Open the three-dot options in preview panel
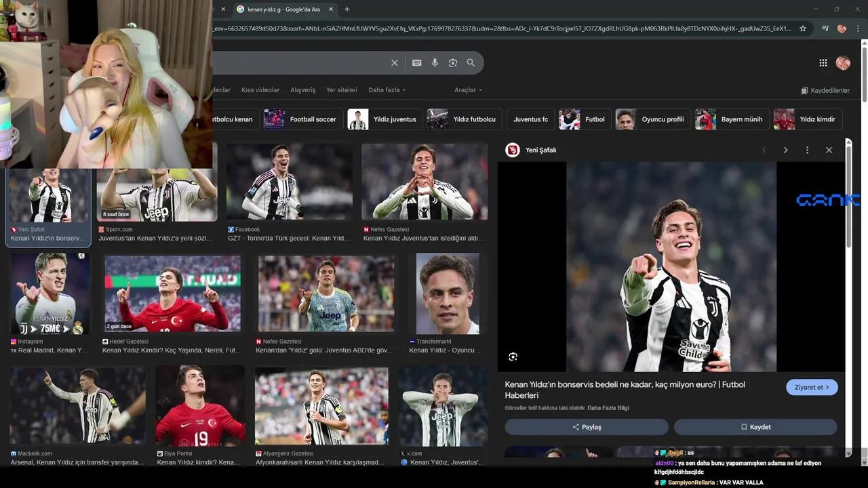Image resolution: width=868 pixels, height=488 pixels. (807, 150)
